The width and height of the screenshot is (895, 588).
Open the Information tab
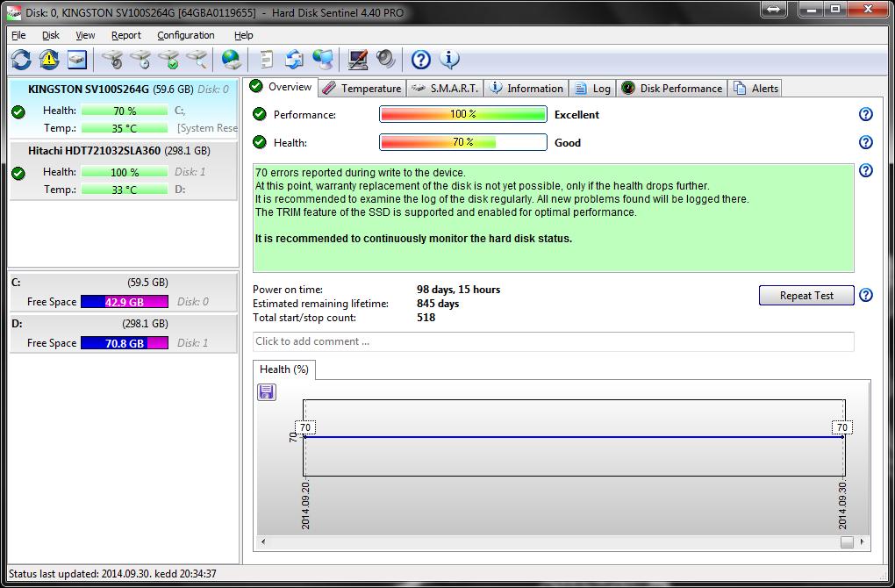click(526, 89)
